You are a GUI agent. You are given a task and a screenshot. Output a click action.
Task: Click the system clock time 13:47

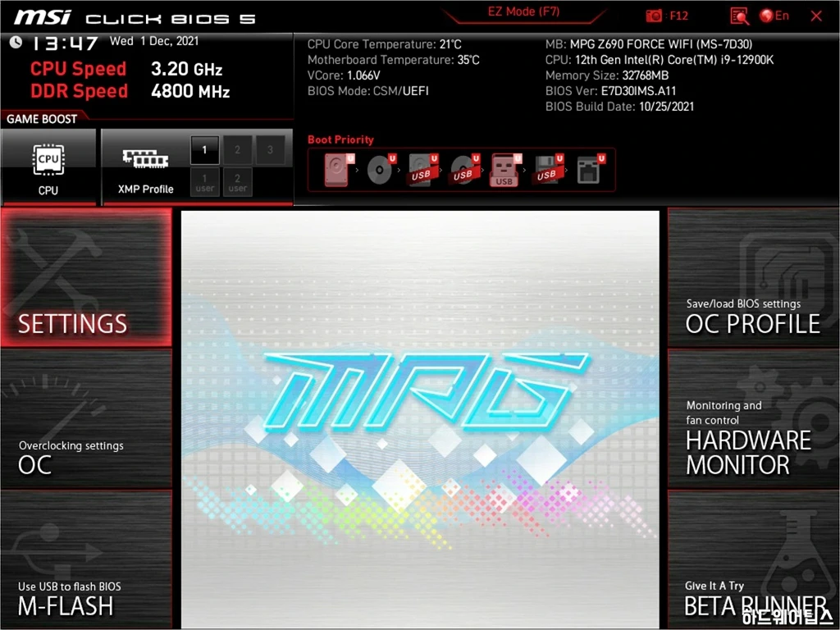pos(65,43)
